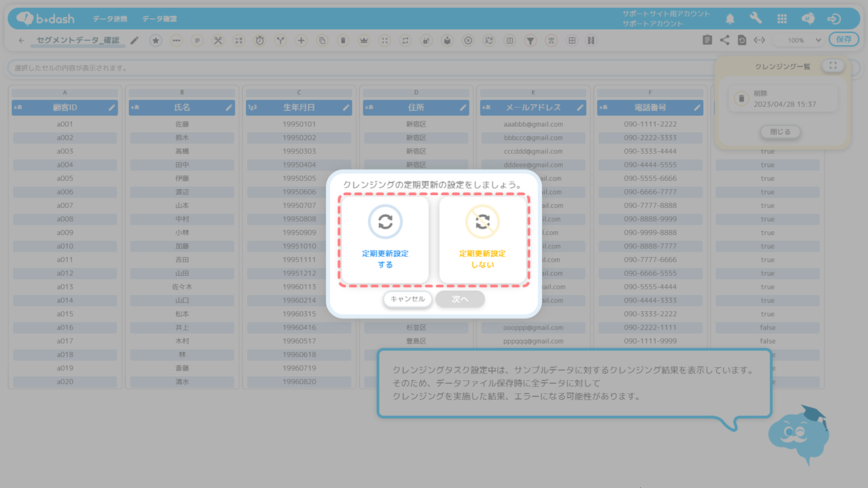Click the funnel filter toolbar icon

(531, 41)
